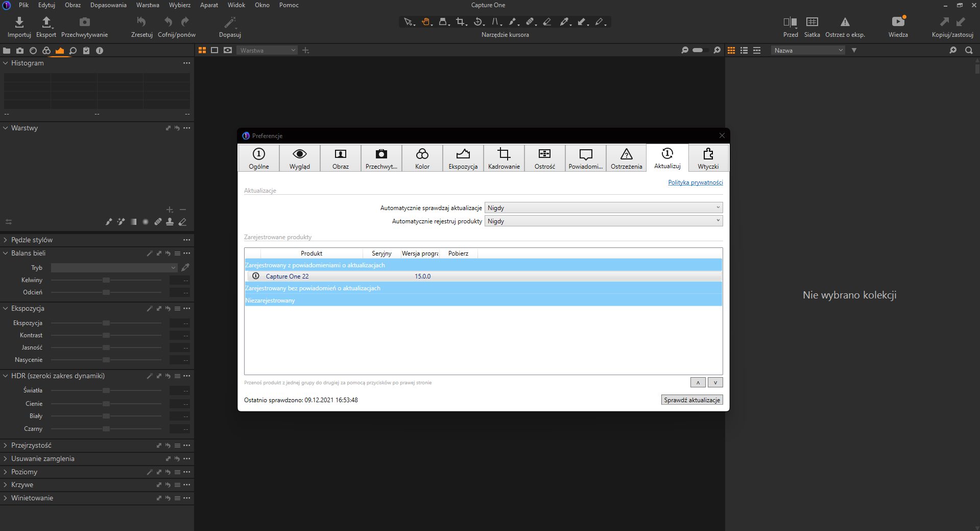
Task: Toggle the proofing eye icon in viewer toolbar
Action: pyautogui.click(x=228, y=50)
